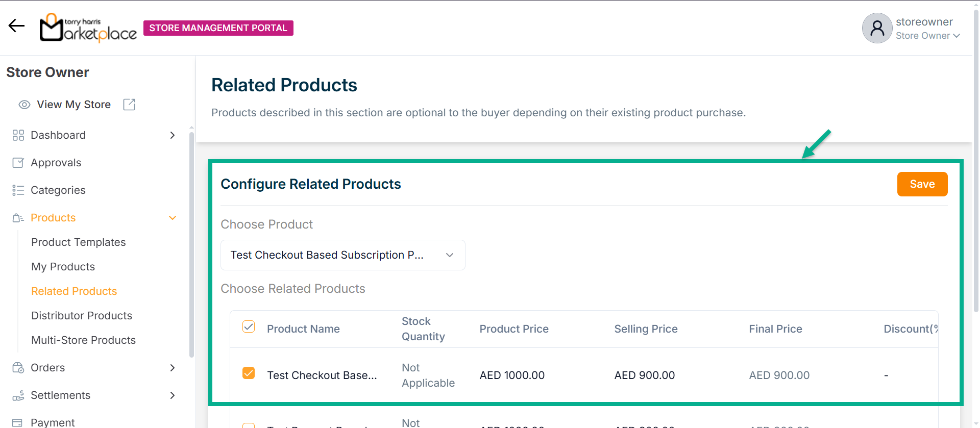Image resolution: width=980 pixels, height=428 pixels.
Task: Click the Approvals sidebar icon
Action: click(18, 163)
